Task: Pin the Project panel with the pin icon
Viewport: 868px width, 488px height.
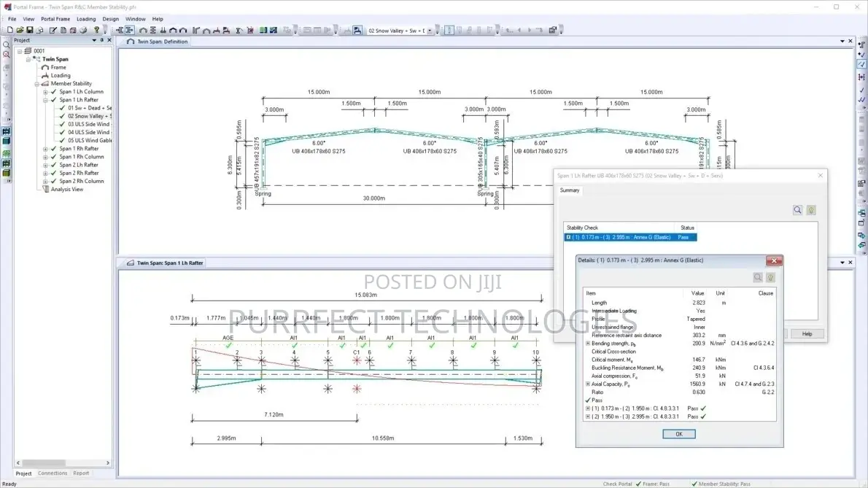Action: point(102,40)
